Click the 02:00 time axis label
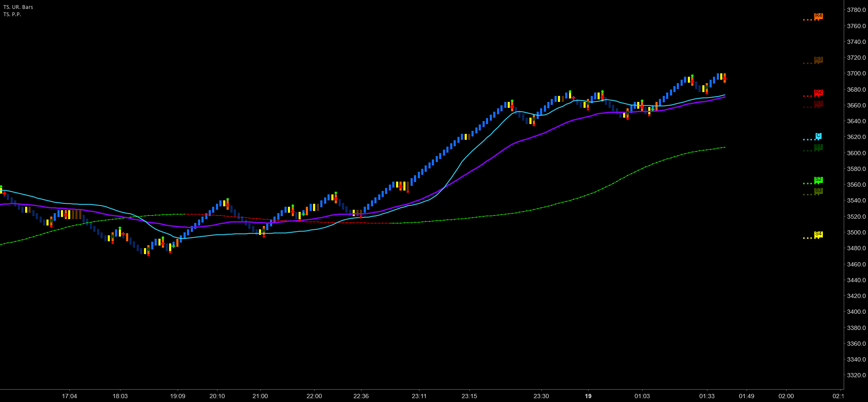Image resolution: width=868 pixels, height=402 pixels. [x=786, y=396]
